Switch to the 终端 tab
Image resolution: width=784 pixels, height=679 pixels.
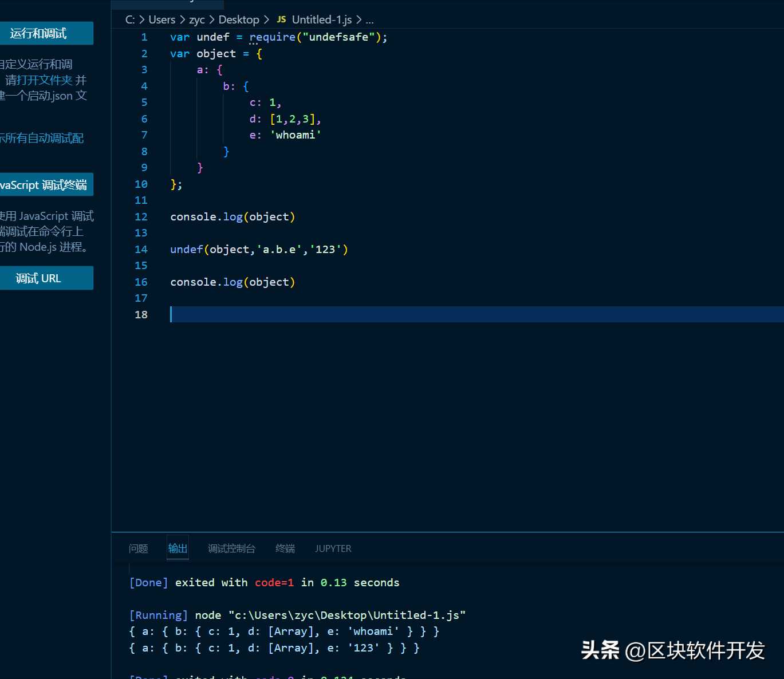point(285,548)
